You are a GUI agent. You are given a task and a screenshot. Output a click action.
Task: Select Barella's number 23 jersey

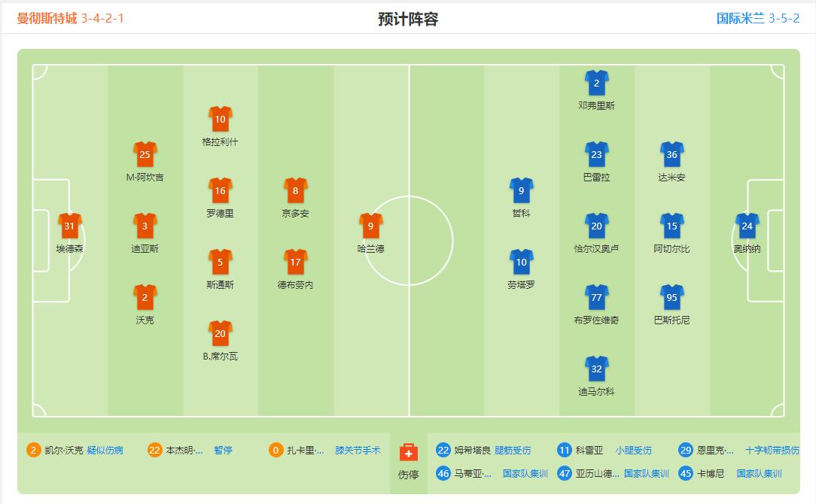tap(596, 155)
